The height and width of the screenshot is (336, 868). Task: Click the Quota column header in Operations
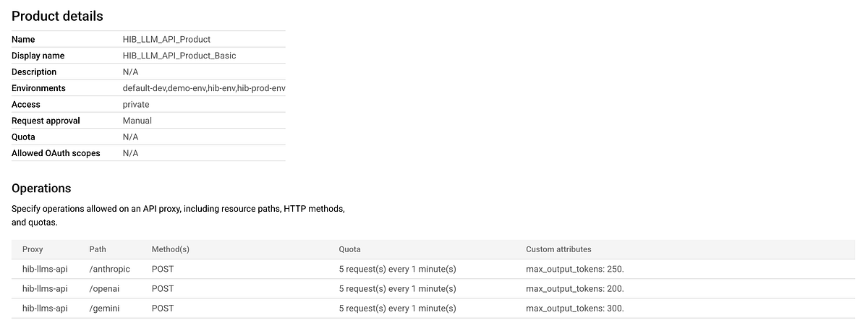tap(349, 249)
